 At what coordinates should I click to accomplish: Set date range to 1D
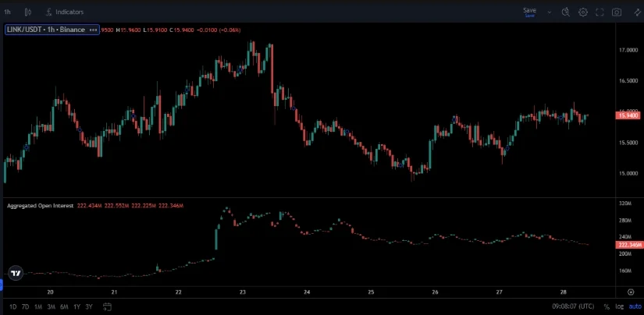[13, 306]
